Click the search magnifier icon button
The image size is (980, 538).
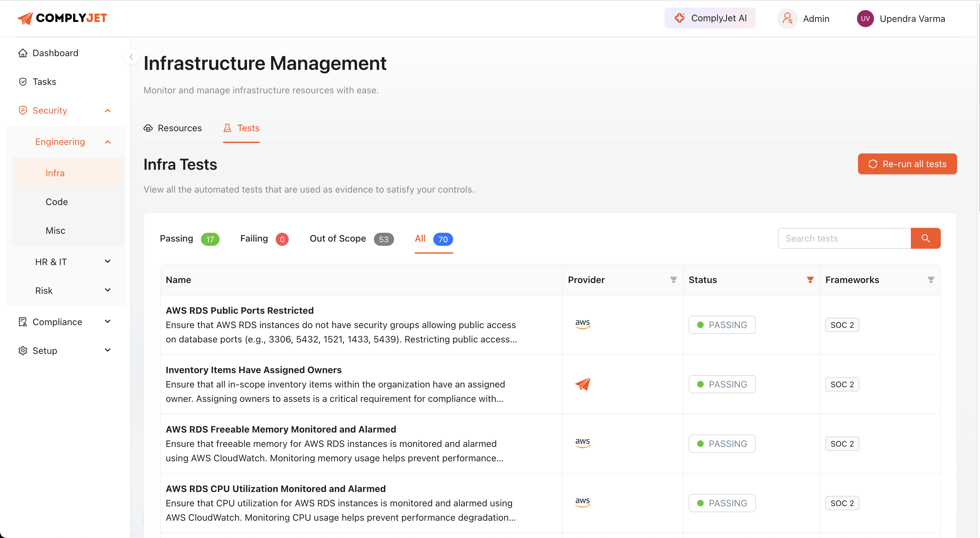[925, 238]
